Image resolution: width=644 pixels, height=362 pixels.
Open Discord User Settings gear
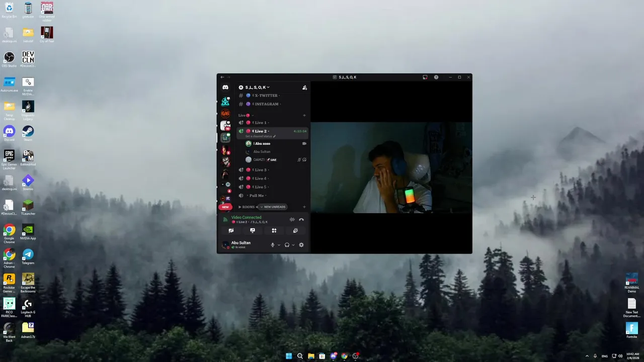pyautogui.click(x=301, y=245)
